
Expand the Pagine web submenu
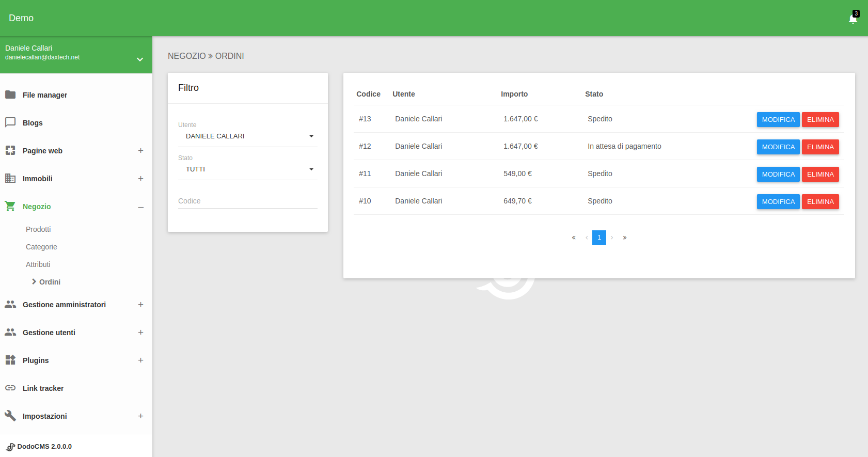tap(140, 151)
